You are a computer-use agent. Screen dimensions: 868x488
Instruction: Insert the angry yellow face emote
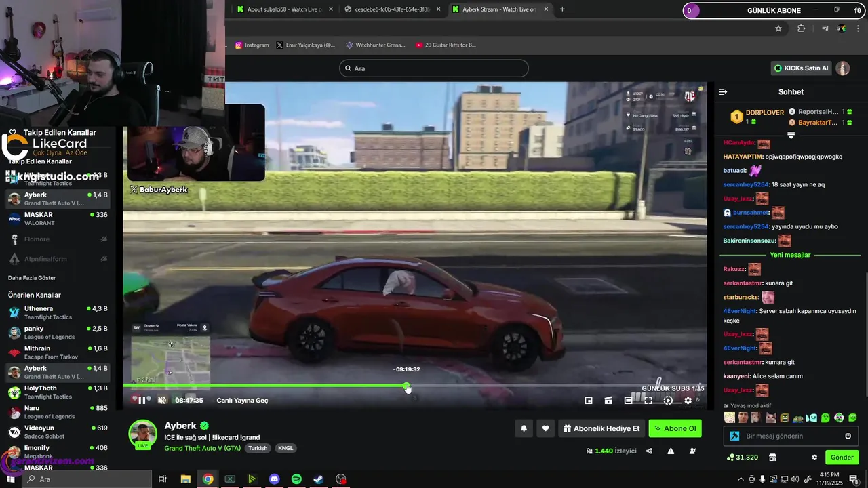point(785,418)
